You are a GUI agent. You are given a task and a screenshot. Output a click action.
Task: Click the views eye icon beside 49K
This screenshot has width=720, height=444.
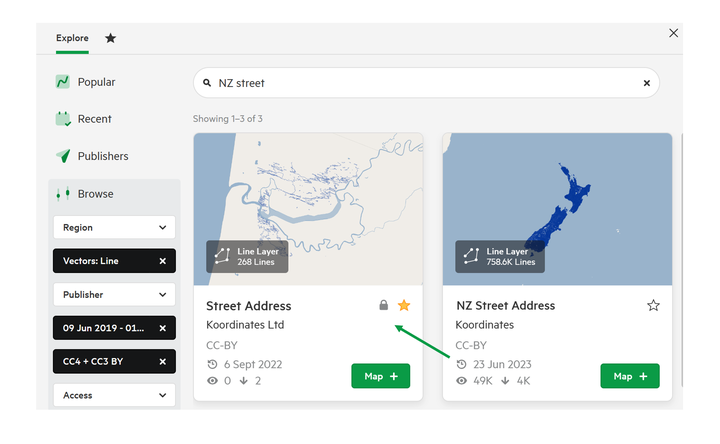(461, 381)
